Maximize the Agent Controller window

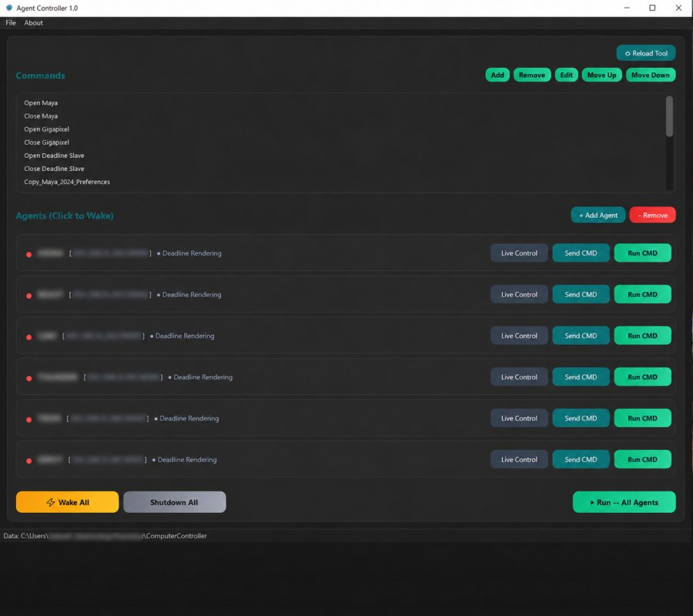(x=652, y=8)
